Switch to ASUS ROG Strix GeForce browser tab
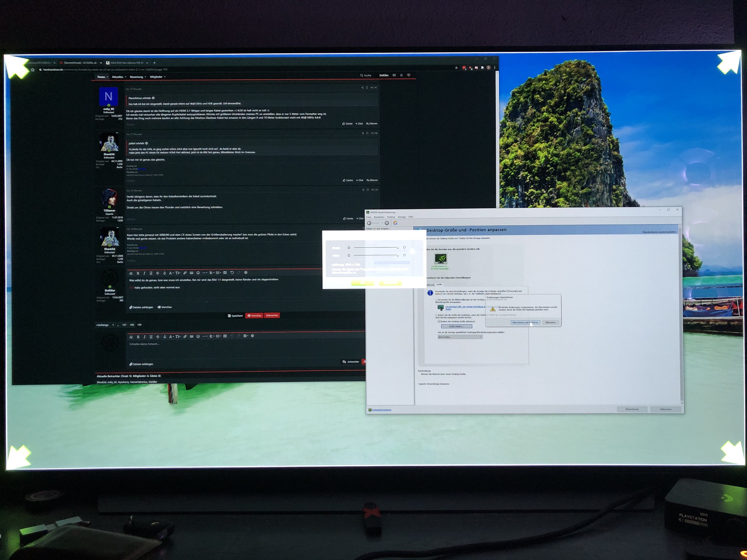Screen dimensions: 747x560 click(127, 63)
